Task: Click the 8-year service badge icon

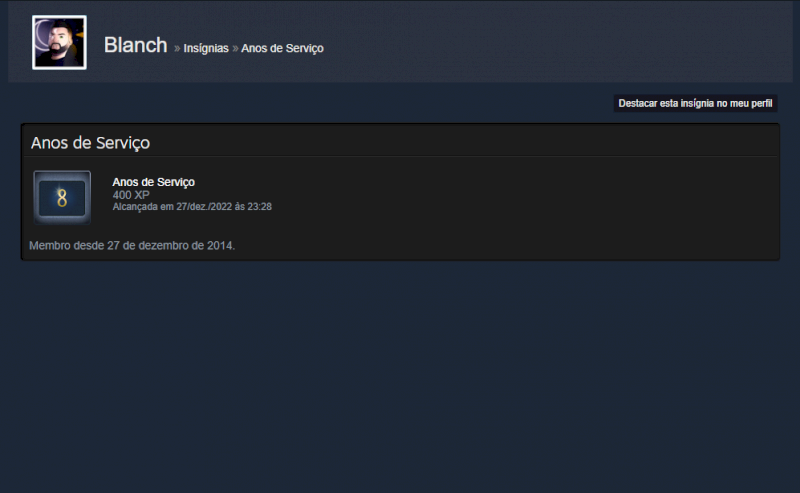Action: click(62, 198)
